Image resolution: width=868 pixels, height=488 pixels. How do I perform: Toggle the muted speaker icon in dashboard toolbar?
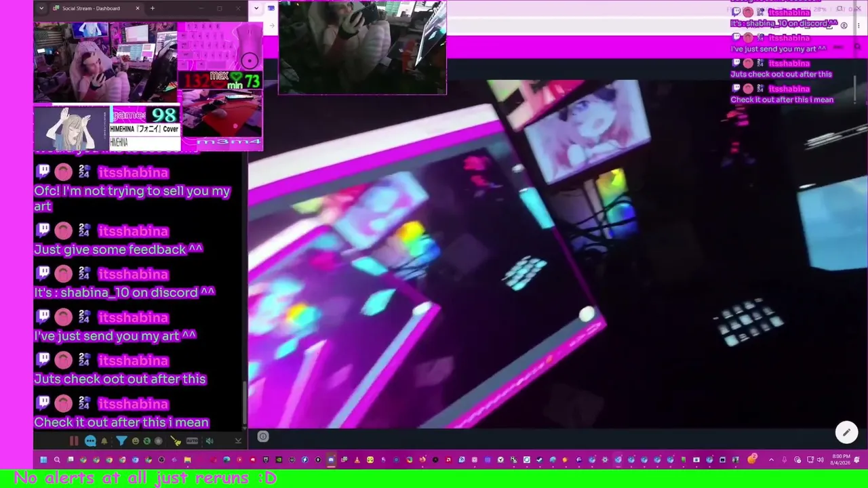[x=210, y=441]
